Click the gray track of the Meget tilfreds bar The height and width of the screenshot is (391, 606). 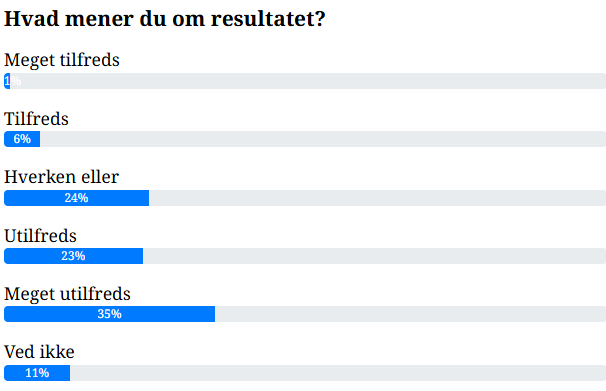point(308,81)
